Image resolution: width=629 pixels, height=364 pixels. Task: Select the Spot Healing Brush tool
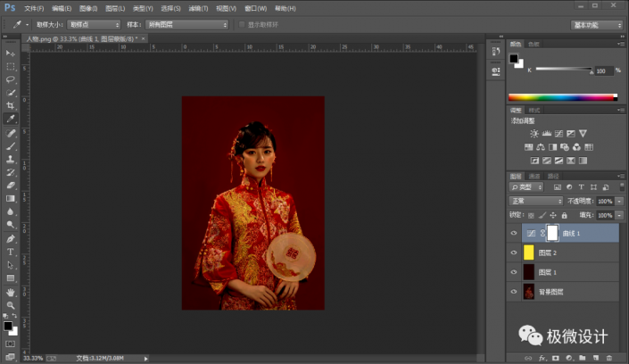(x=11, y=133)
